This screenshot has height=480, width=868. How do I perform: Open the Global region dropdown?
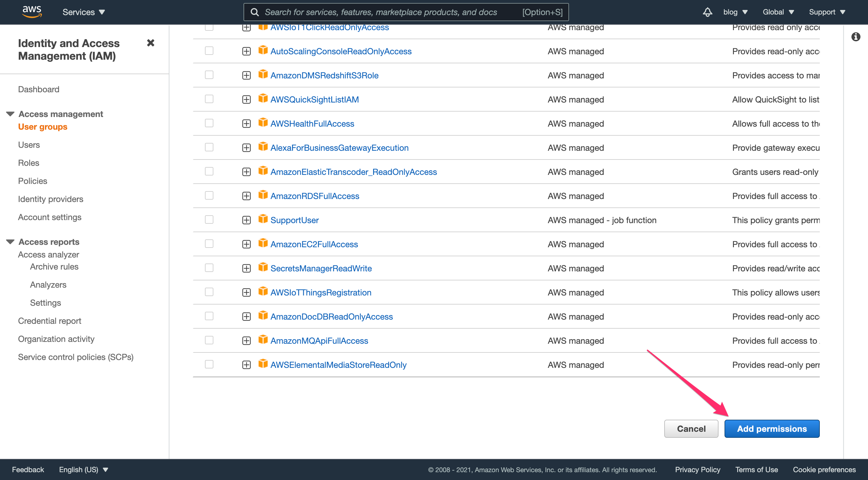pyautogui.click(x=778, y=12)
